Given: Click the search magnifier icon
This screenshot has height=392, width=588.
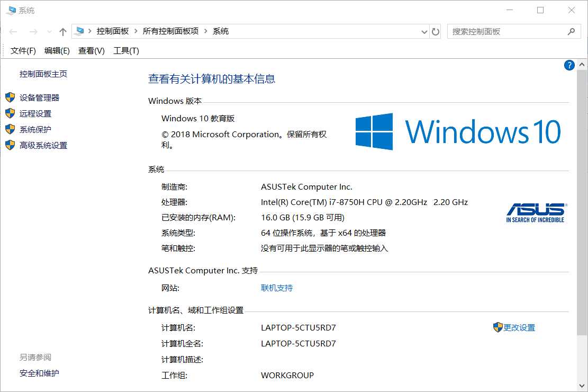Looking at the screenshot, I should tap(571, 32).
